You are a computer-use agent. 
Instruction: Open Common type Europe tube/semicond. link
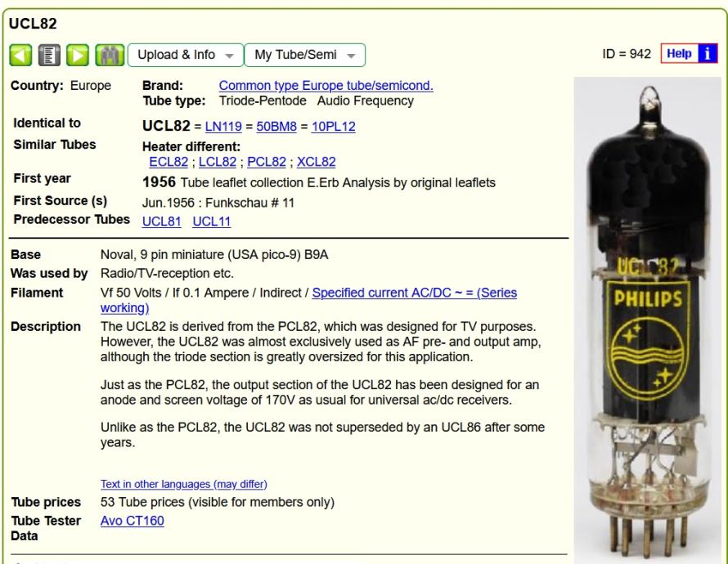(326, 86)
